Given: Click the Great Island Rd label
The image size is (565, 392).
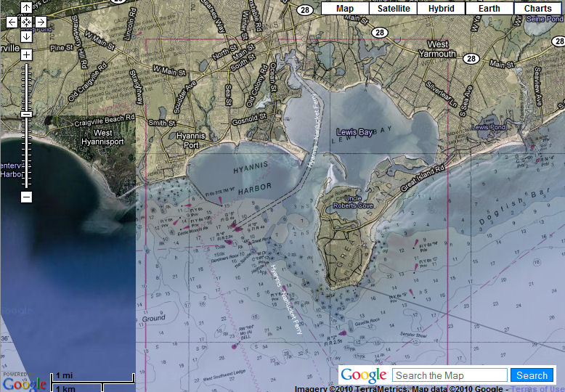Looking at the screenshot, I should click(x=423, y=179).
